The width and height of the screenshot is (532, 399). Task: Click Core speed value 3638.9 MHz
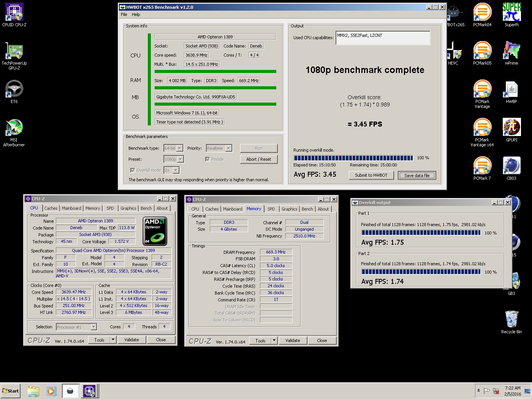point(196,55)
